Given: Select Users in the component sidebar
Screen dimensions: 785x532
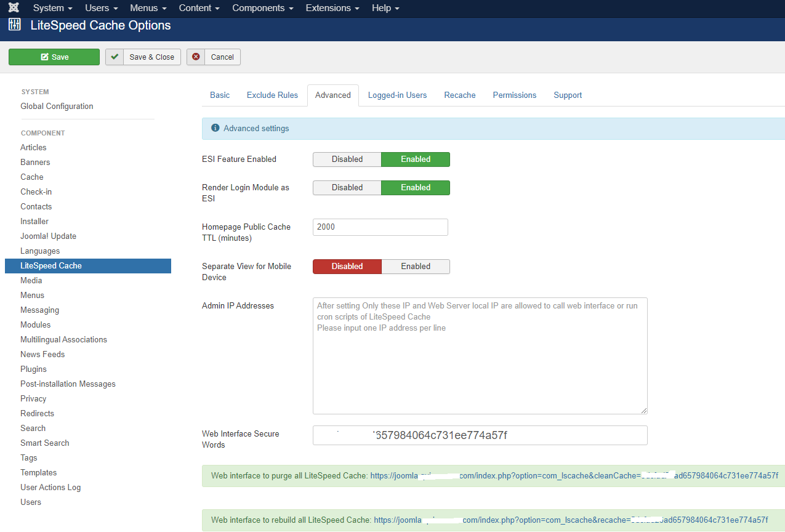Looking at the screenshot, I should point(31,502).
